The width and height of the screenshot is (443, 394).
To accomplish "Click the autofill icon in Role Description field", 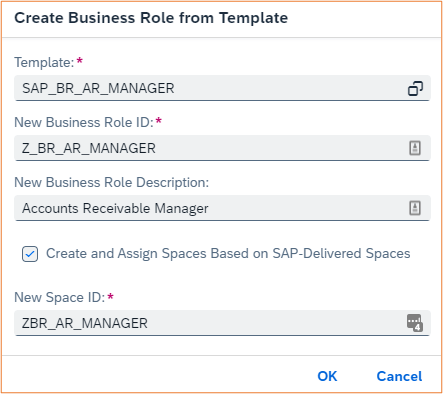I will point(415,208).
